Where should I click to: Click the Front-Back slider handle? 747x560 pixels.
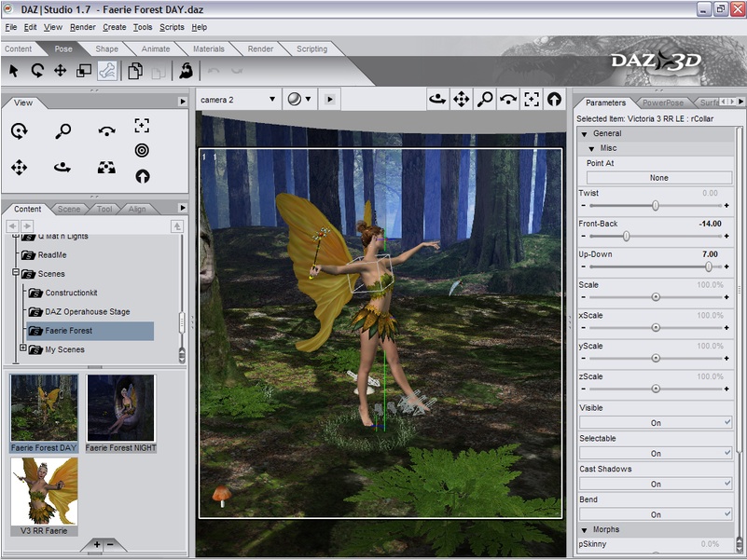point(626,236)
